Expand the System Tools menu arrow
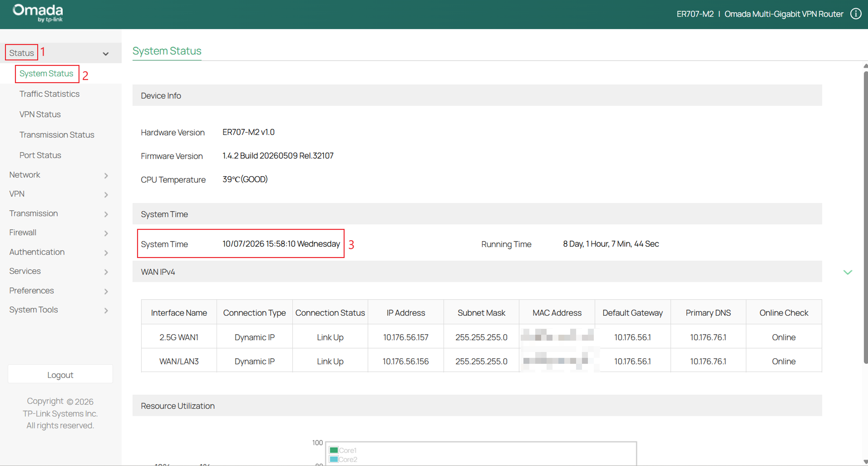Viewport: 868px width, 466px height. (x=106, y=310)
